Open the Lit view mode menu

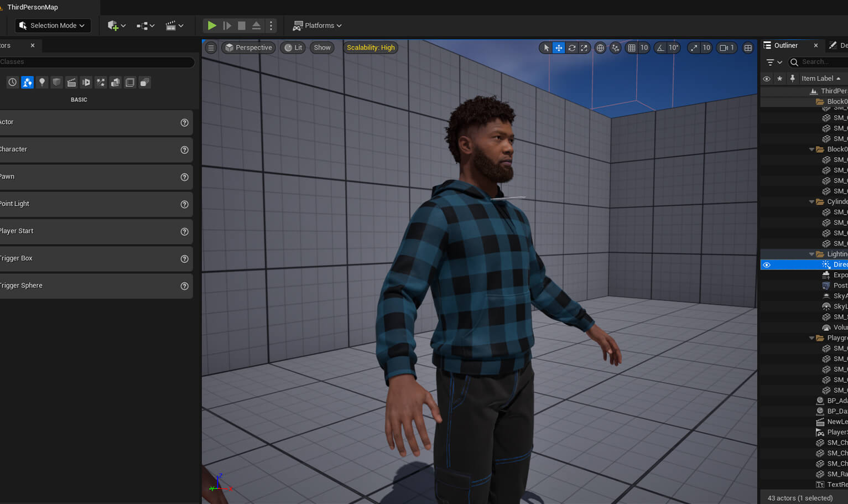pos(293,48)
